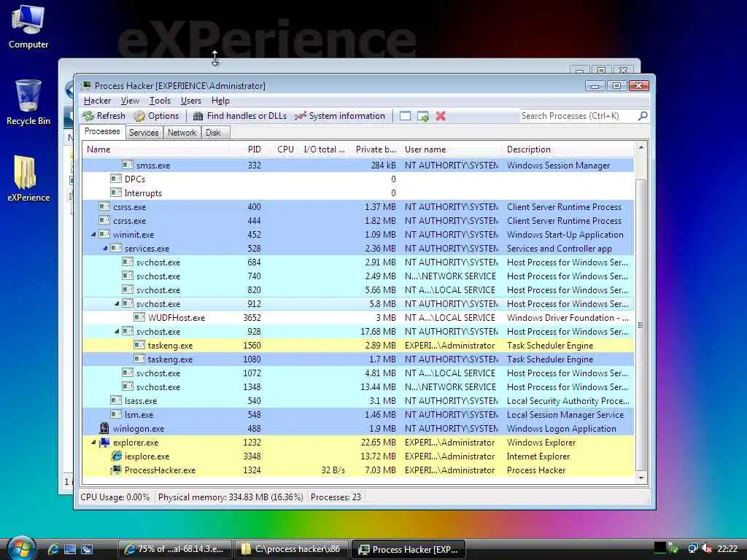
Task: Click the red X kill window icon
Action: coord(441,116)
